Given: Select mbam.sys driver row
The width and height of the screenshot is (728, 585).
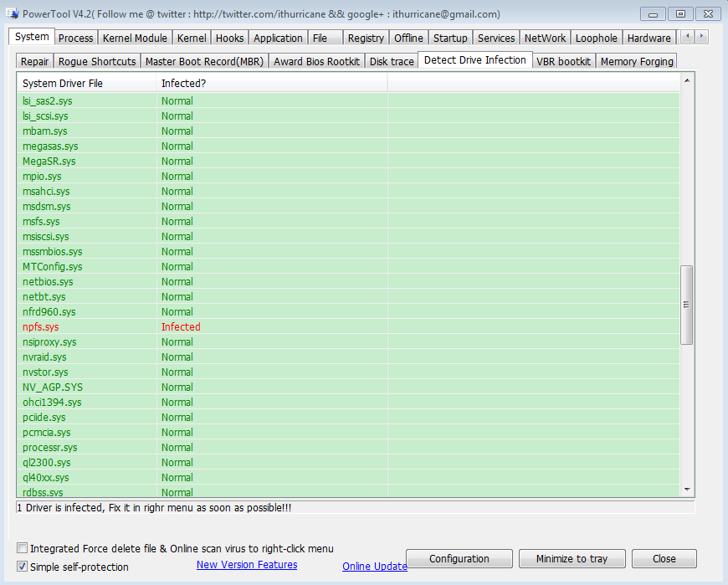Looking at the screenshot, I should (x=348, y=131).
